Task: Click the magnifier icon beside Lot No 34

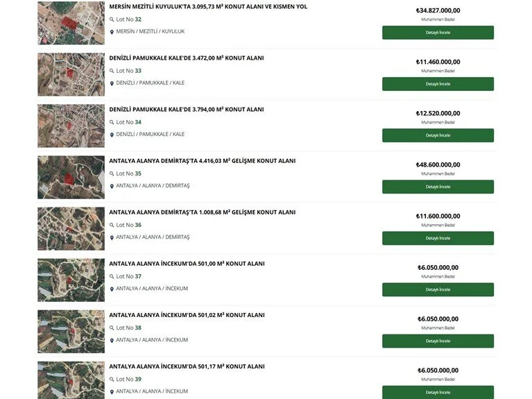Action: [x=112, y=122]
